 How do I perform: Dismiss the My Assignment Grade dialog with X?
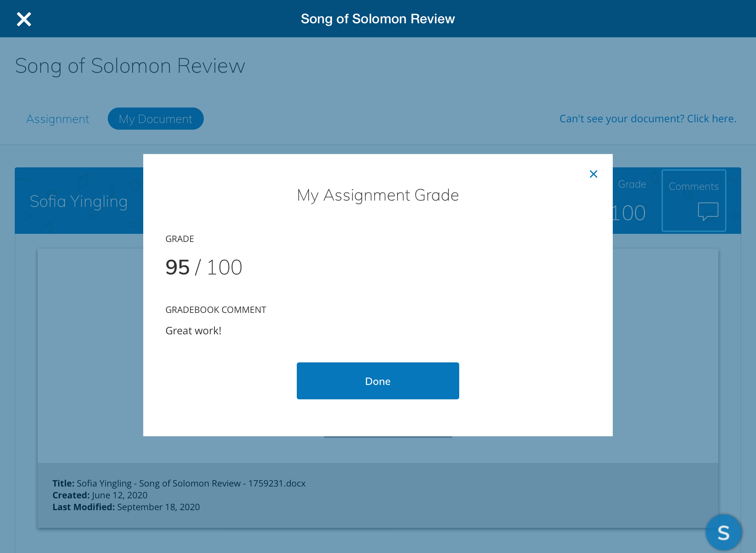593,174
